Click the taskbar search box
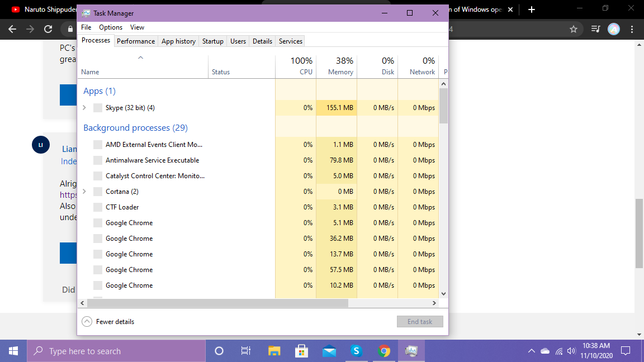This screenshot has height=362, width=644. 116,351
